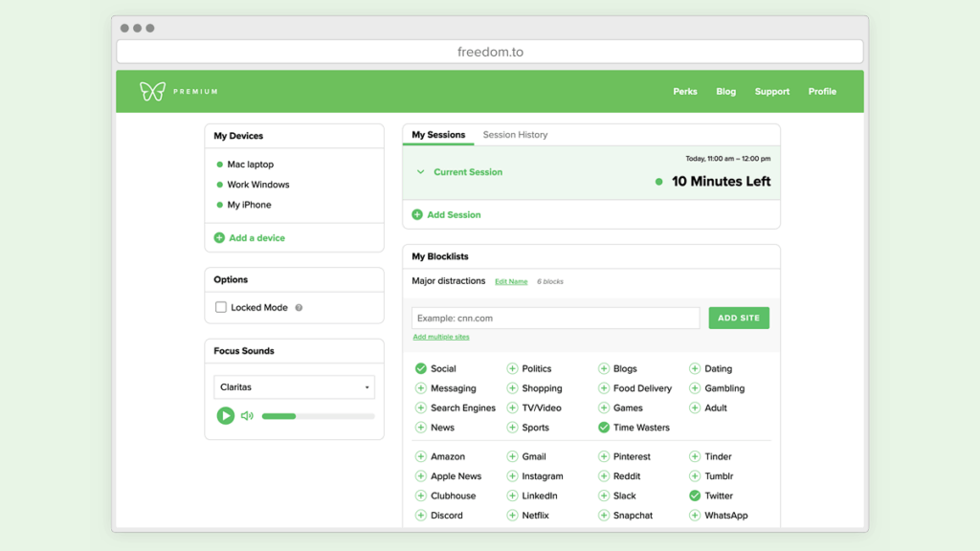980x551 pixels.
Task: Add Search Engines category plus icon
Action: (x=421, y=408)
